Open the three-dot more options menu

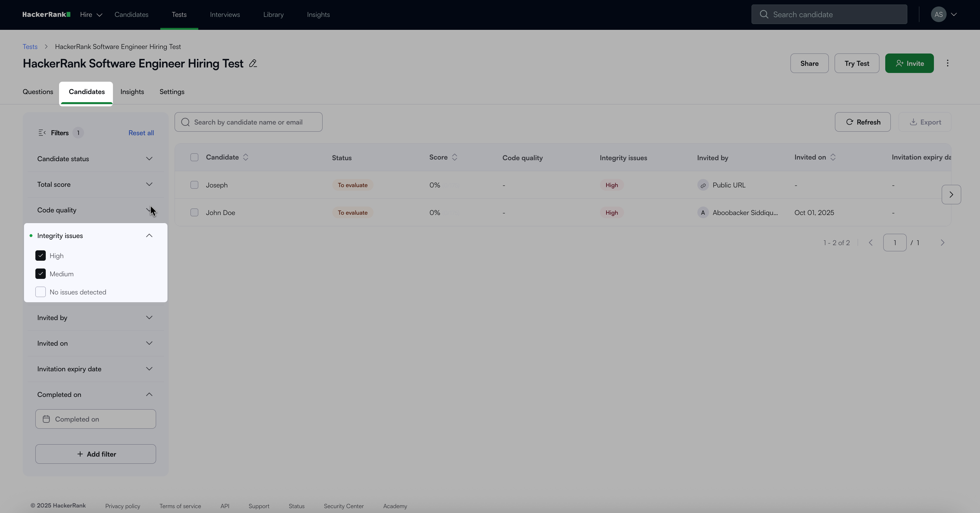tap(948, 63)
